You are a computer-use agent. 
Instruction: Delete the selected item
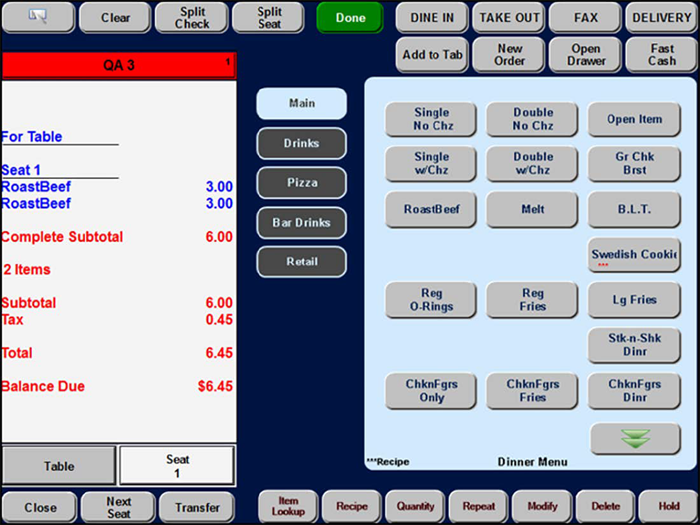point(605,507)
